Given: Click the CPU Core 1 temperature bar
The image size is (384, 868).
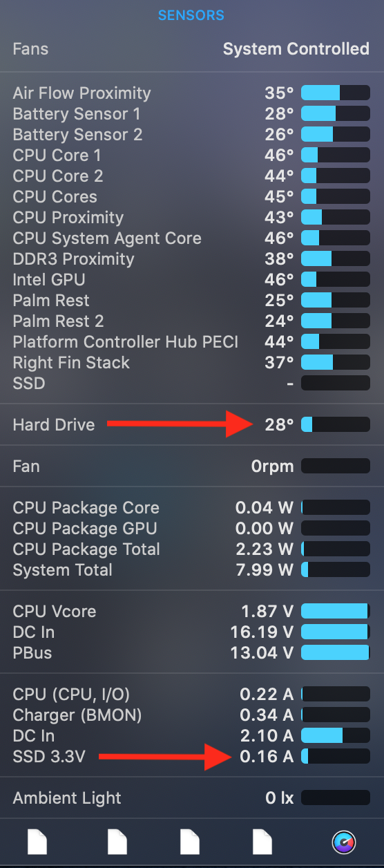Looking at the screenshot, I should click(x=336, y=155).
